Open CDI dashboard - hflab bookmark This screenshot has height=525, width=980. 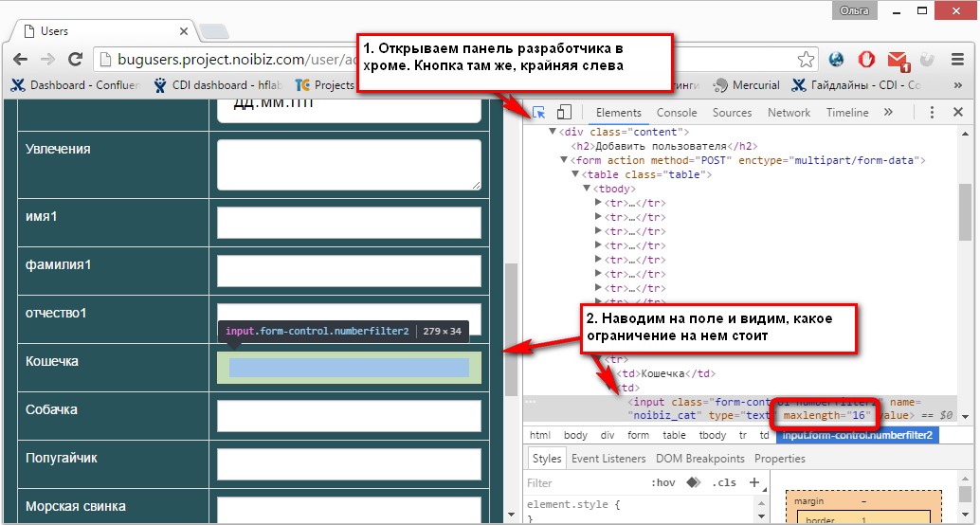click(220, 85)
